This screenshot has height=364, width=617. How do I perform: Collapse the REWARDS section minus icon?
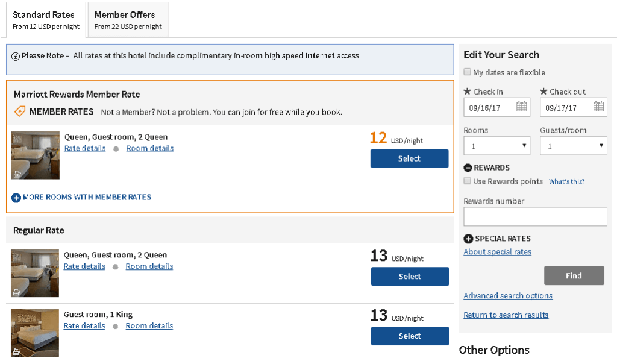468,168
